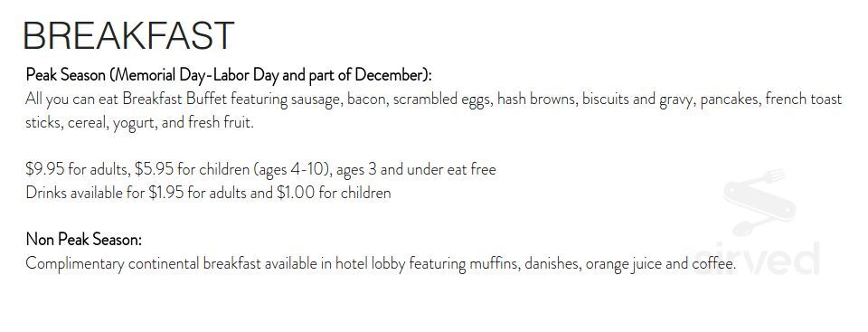Click the Sirved watermark logo icon
The height and width of the screenshot is (332, 868).
coord(759,203)
